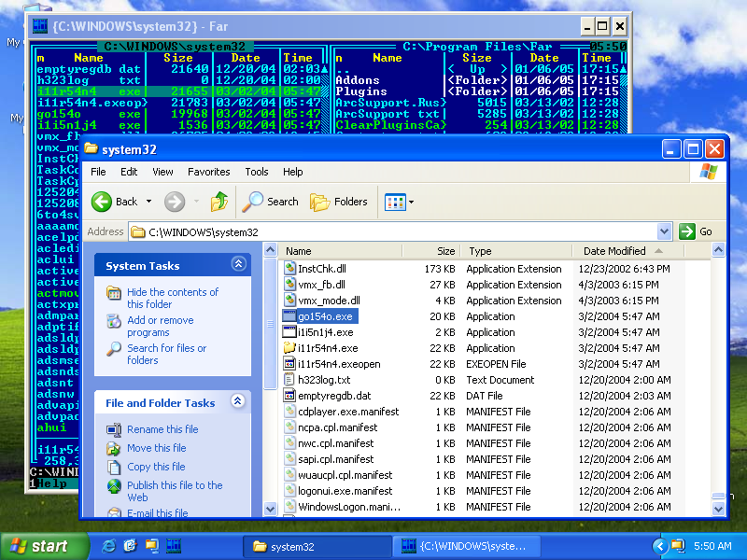Click the Far Manager Quick Launch icon
The width and height of the screenshot is (747, 560).
point(174,546)
